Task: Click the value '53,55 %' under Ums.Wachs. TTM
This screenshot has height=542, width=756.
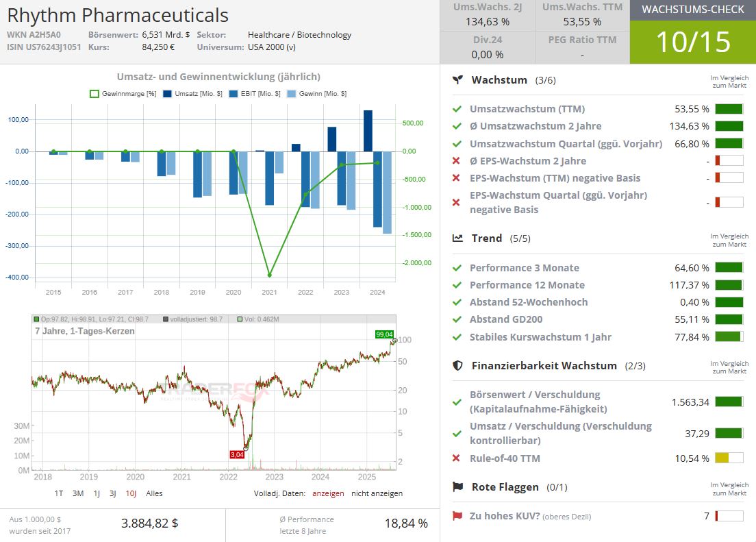Action: point(583,22)
